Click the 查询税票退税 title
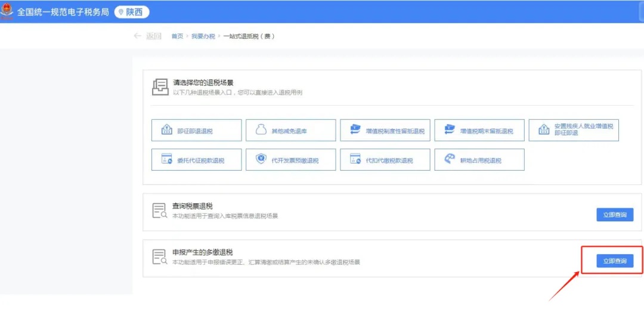The width and height of the screenshot is (644, 312). pos(192,206)
